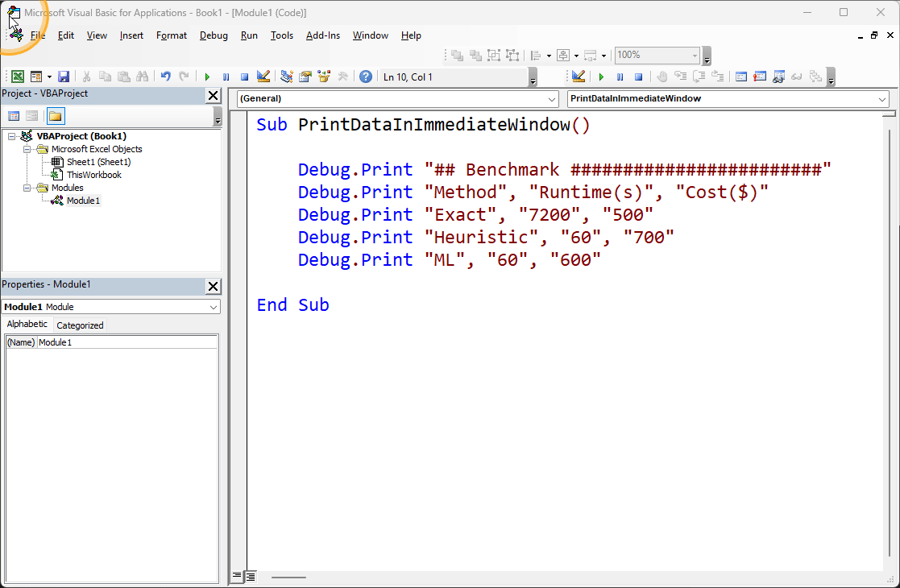The width and height of the screenshot is (900, 588).
Task: Collapse the Microsoft Excel Objects folder
Action: click(x=27, y=149)
